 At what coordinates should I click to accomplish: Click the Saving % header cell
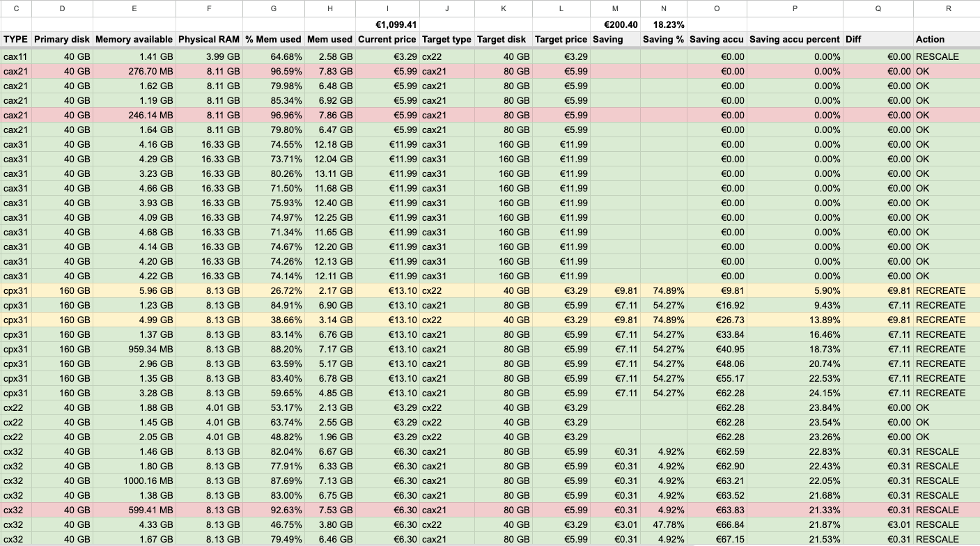664,39
